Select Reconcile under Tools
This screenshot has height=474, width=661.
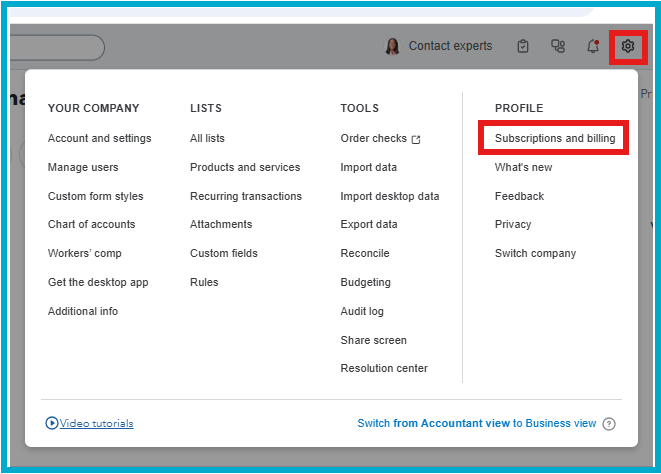pos(364,253)
